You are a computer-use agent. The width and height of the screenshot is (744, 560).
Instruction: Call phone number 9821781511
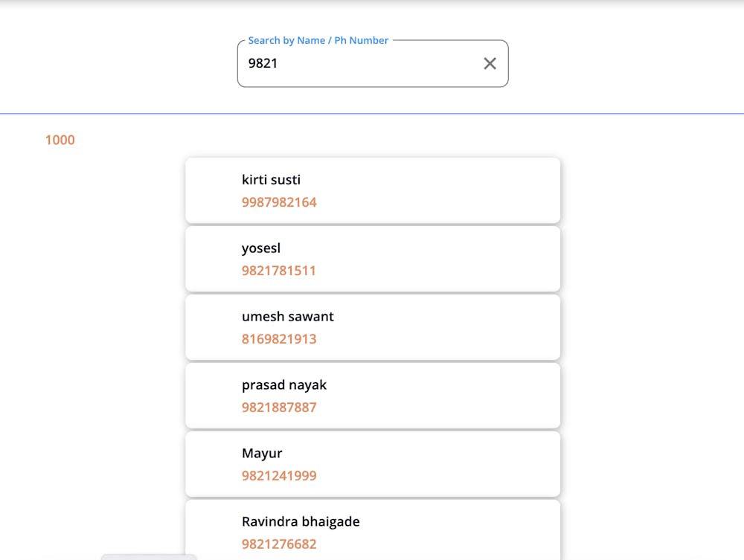pos(279,270)
